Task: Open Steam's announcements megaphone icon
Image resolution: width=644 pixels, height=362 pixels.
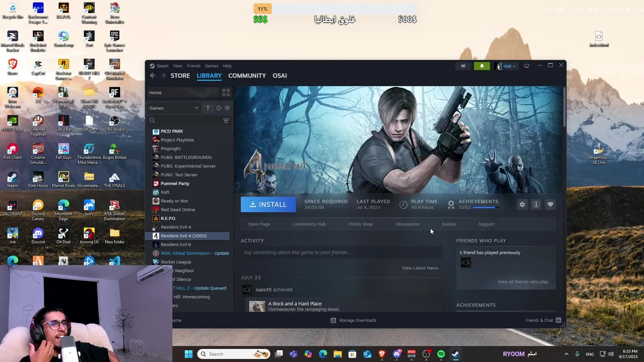Action: tap(463, 66)
